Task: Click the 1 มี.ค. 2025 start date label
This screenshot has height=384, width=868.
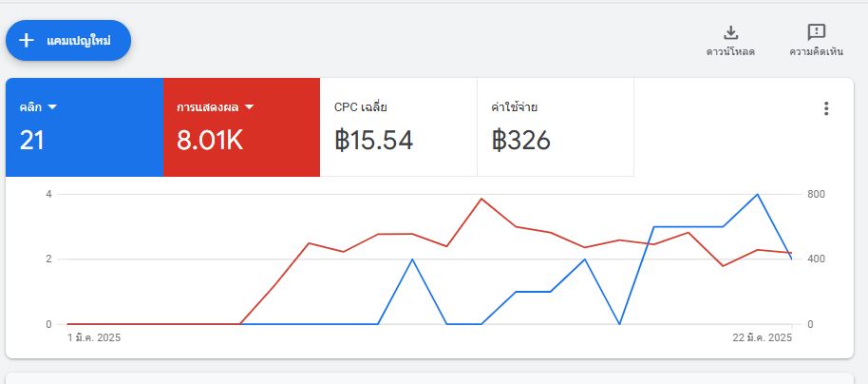Action: (x=94, y=337)
